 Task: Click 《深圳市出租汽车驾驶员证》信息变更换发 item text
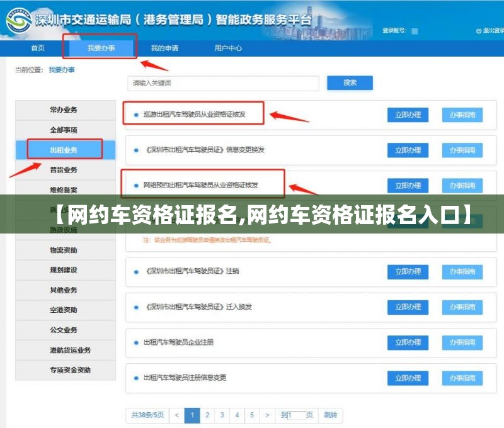pyautogui.click(x=205, y=150)
